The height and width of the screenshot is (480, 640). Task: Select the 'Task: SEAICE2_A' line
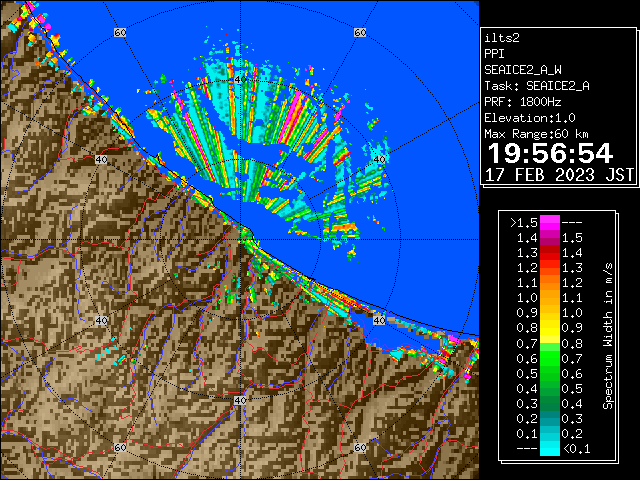(537, 86)
